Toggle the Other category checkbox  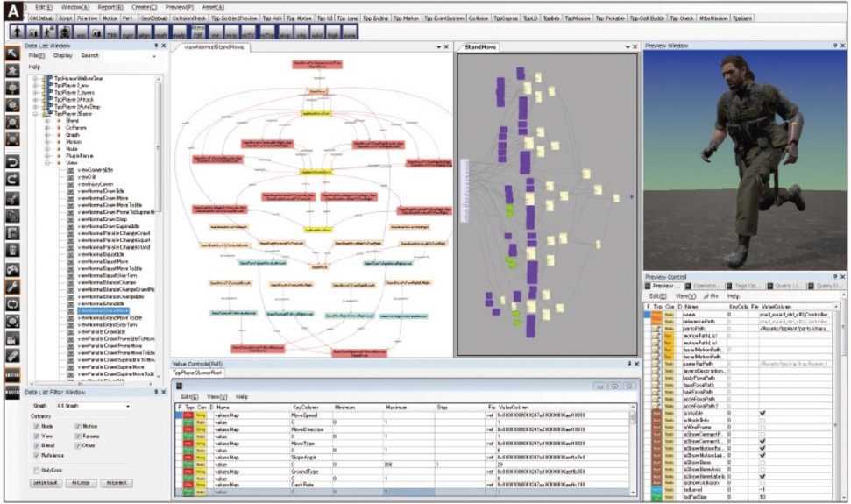(x=78, y=445)
